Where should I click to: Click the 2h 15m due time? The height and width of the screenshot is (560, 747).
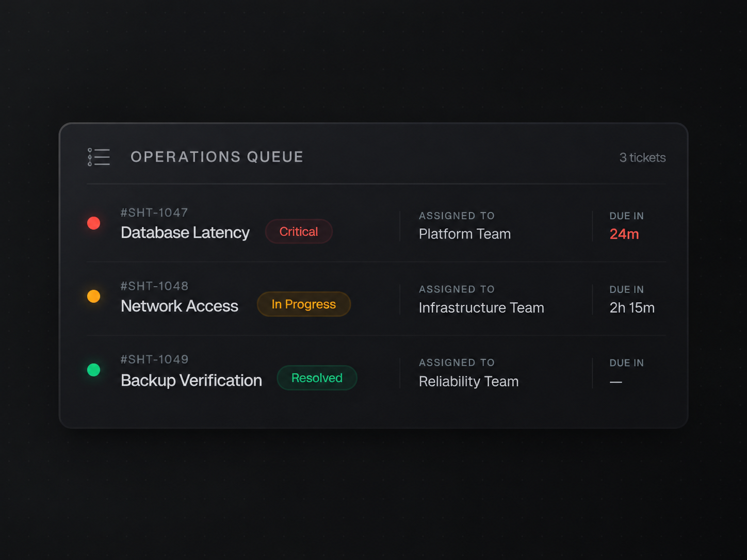[632, 308]
